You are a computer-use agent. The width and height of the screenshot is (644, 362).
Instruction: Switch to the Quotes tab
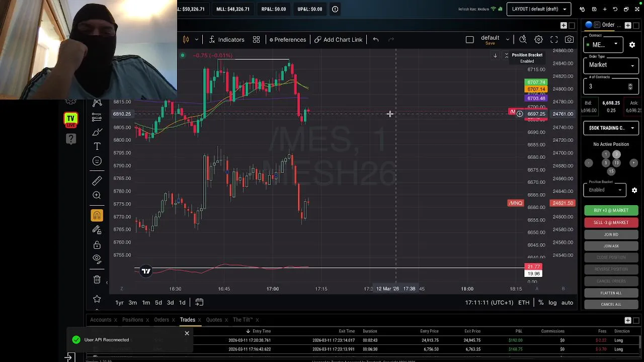pyautogui.click(x=214, y=320)
